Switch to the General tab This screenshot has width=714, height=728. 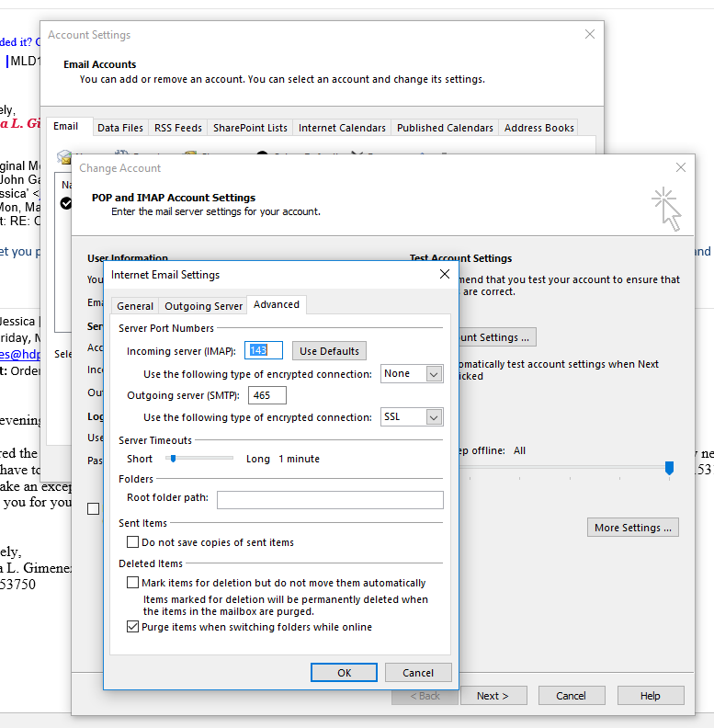point(135,306)
